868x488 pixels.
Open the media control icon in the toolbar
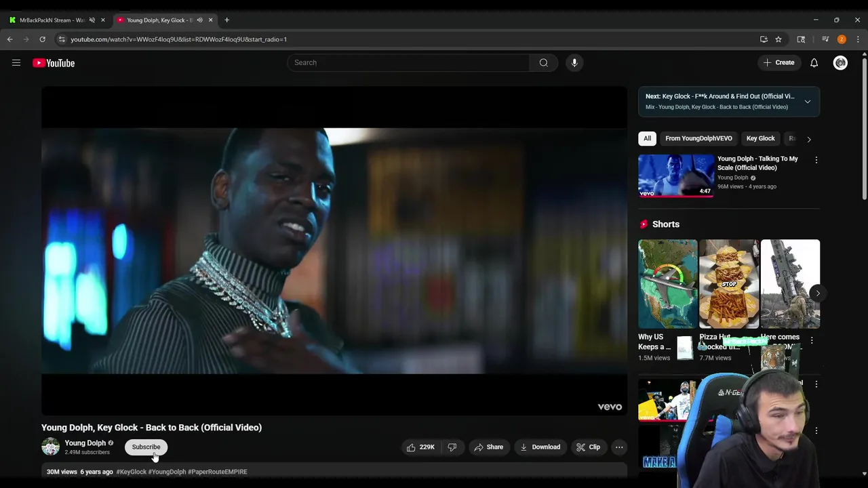pos(825,39)
